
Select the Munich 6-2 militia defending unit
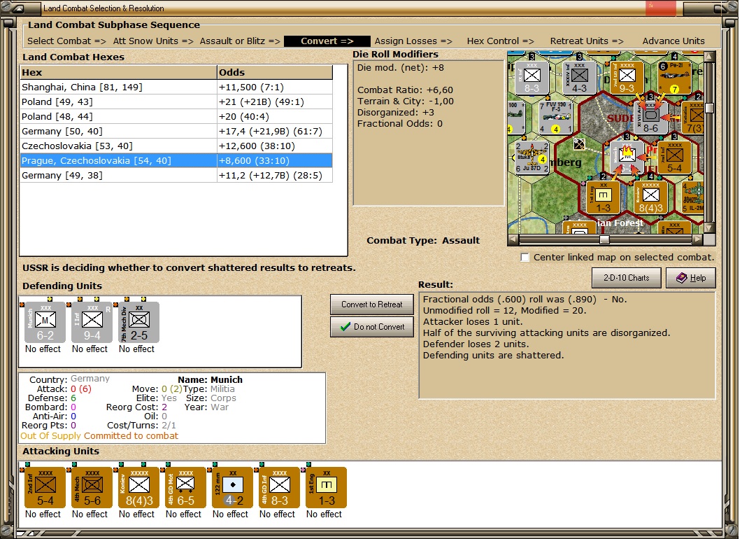tap(45, 323)
